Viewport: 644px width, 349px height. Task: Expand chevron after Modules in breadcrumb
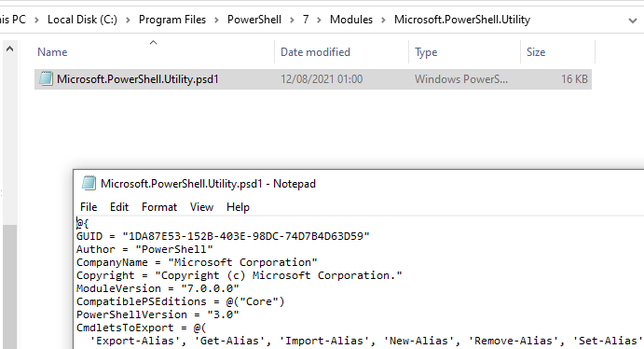pyautogui.click(x=383, y=20)
